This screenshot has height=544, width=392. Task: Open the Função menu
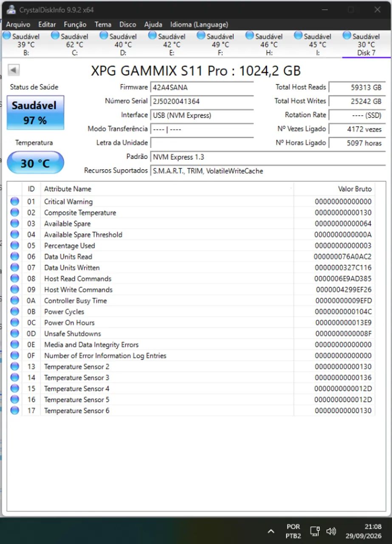click(x=75, y=24)
